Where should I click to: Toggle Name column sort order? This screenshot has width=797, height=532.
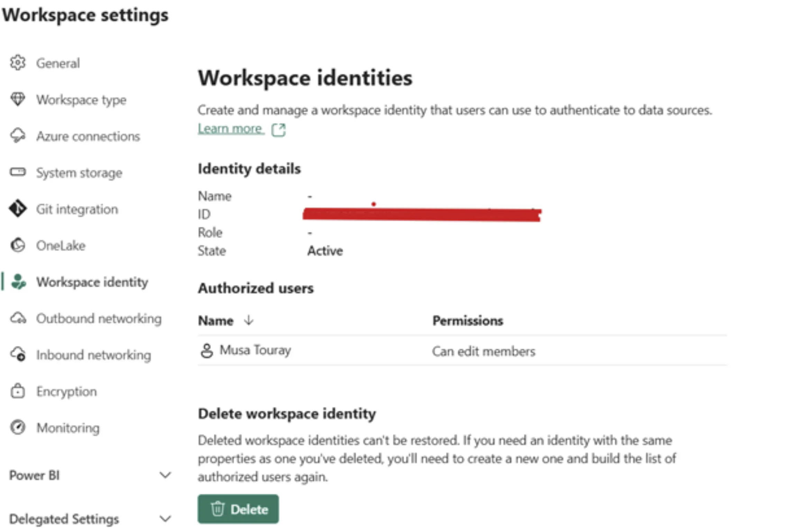click(249, 321)
